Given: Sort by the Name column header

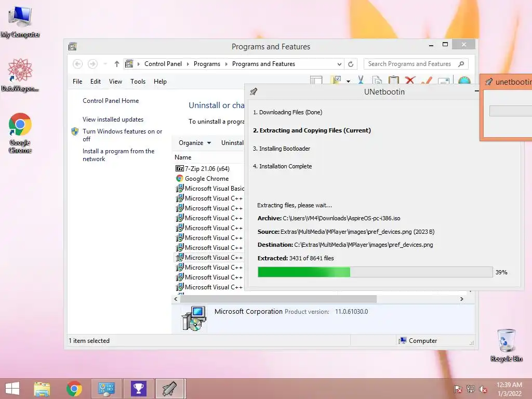Looking at the screenshot, I should 183,157.
